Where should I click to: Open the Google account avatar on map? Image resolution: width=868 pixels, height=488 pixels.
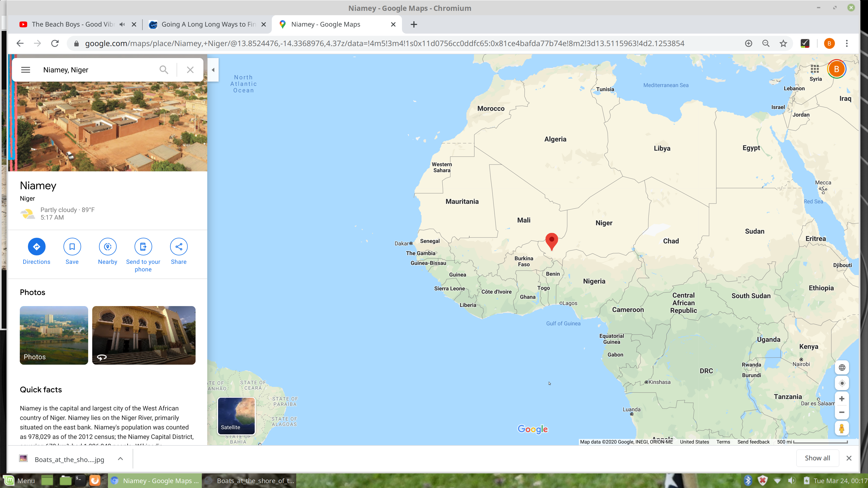tap(836, 69)
